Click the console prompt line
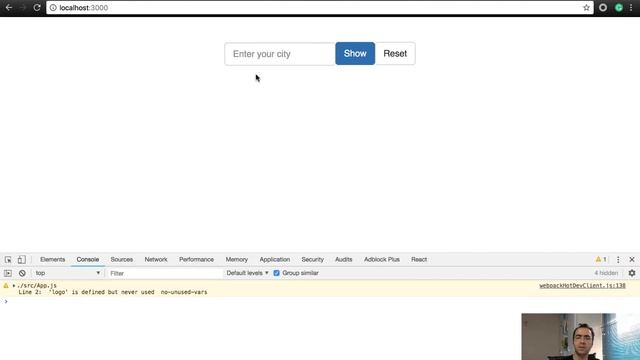Viewport: 640px width, 360px height. [320, 301]
